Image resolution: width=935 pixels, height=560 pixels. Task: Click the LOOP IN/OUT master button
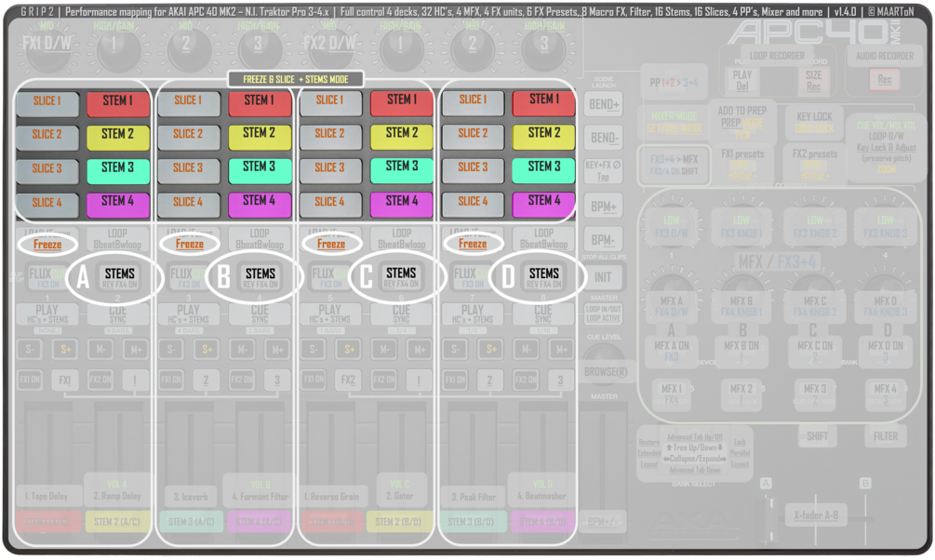click(x=604, y=313)
